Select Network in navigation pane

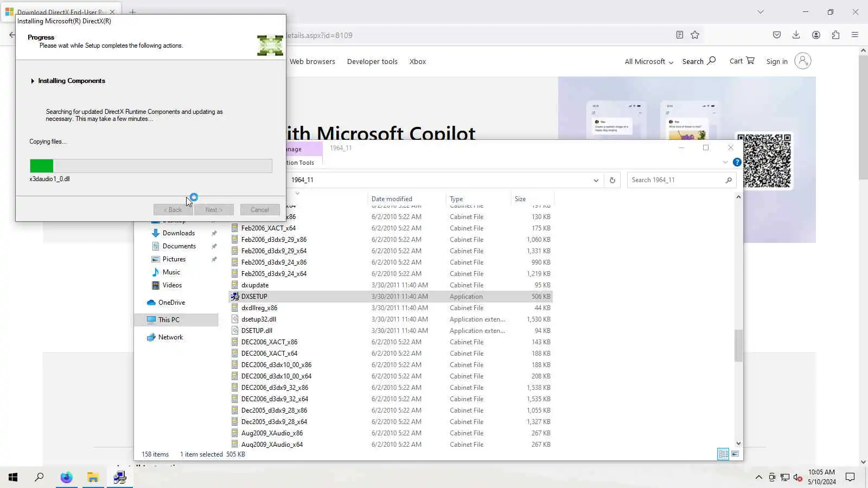170,337
